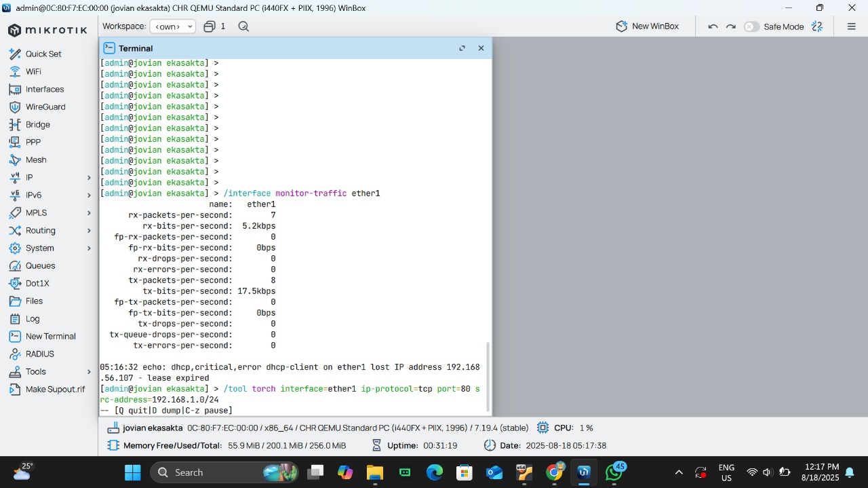Open WireGuard from the sidebar
Viewport: 868px width, 488px height.
45,107
